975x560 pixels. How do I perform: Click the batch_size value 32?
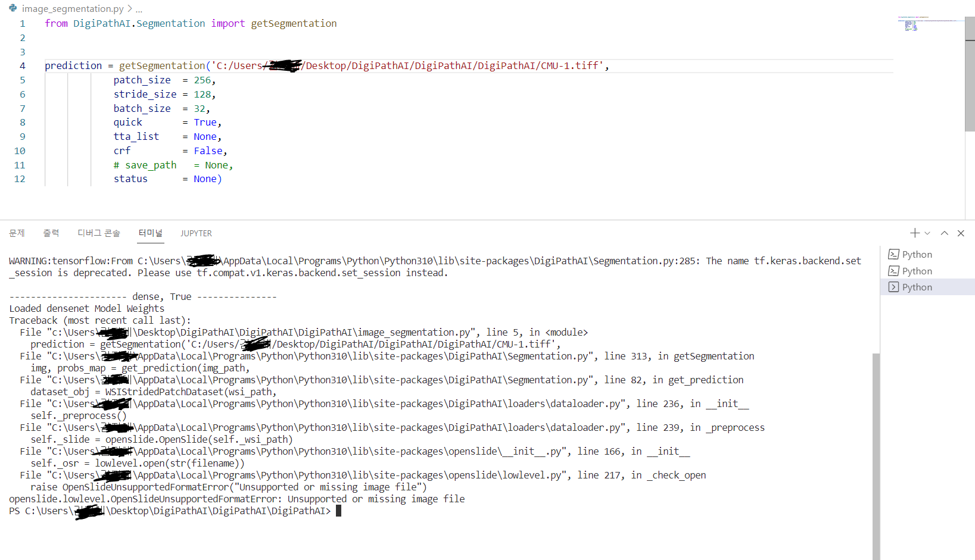click(199, 109)
